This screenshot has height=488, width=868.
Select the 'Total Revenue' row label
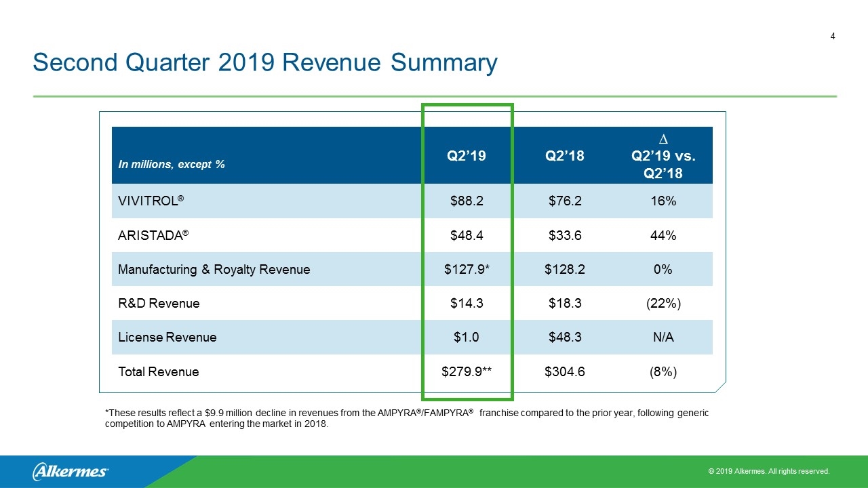159,371
